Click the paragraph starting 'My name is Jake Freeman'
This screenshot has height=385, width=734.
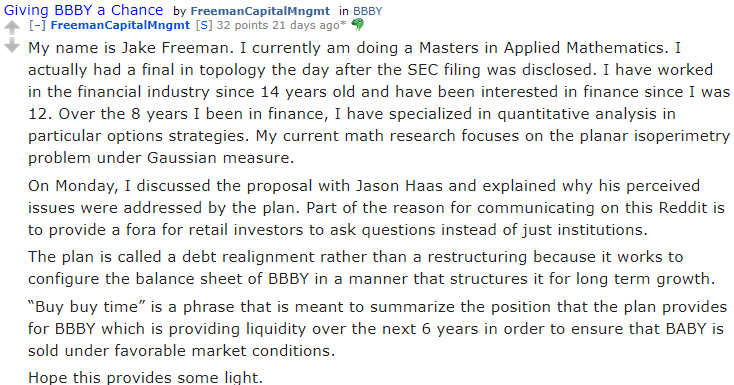click(379, 103)
